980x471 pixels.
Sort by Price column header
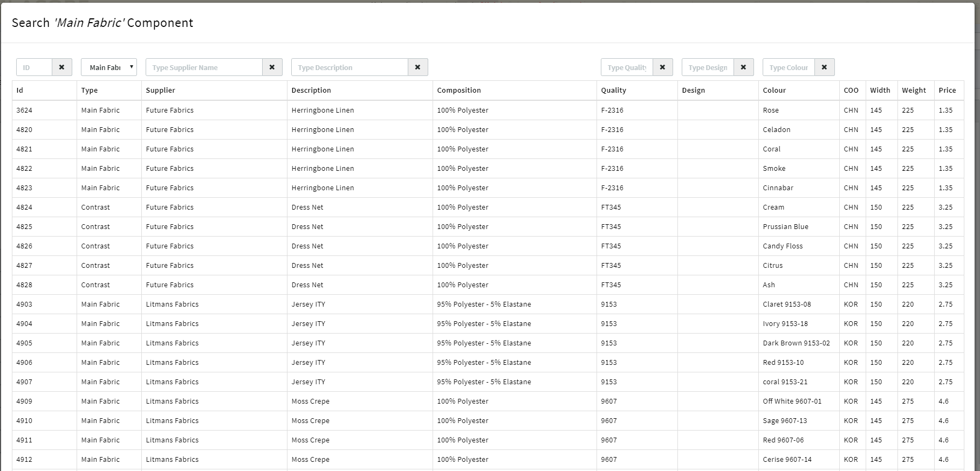pyautogui.click(x=947, y=91)
